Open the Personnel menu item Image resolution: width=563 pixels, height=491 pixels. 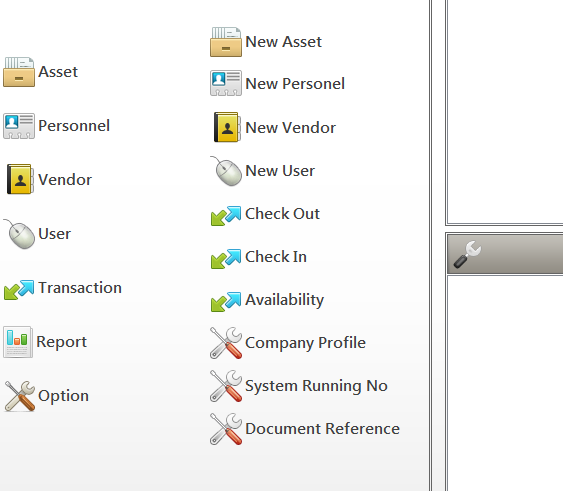[74, 126]
